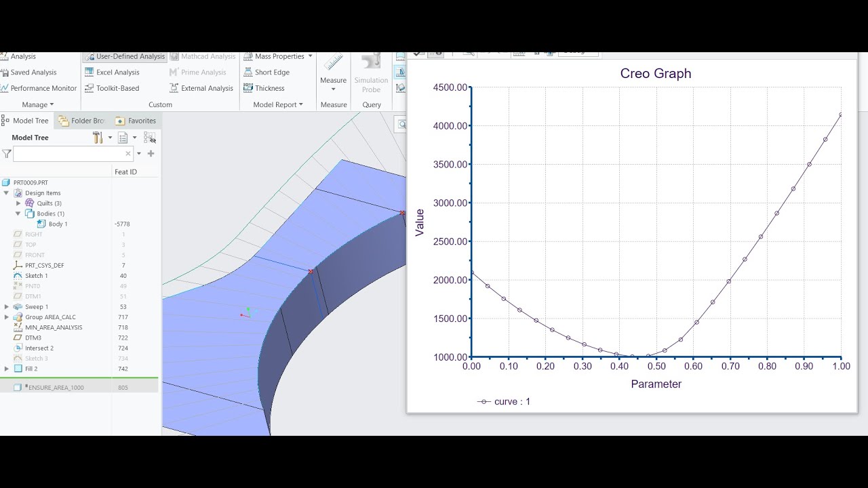Select Intersect 2 feature
868x488 pixels.
click(x=33, y=348)
